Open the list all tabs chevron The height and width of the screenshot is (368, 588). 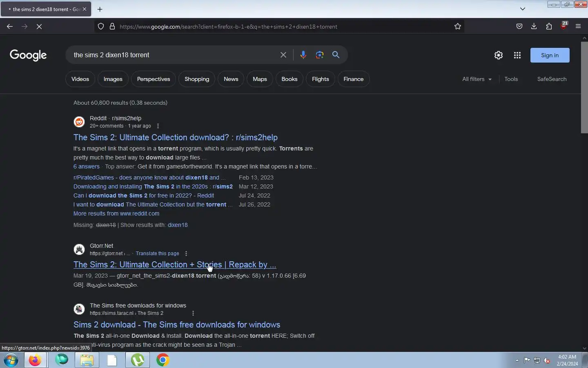tap(523, 9)
